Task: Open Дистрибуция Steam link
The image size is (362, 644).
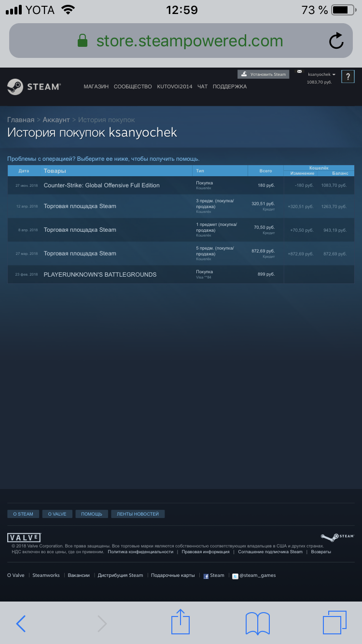Action: click(120, 575)
